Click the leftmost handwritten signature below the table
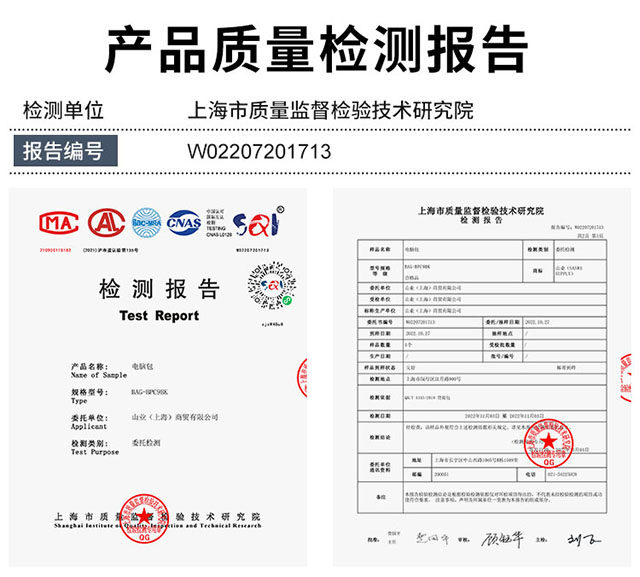The width and height of the screenshot is (640, 577). click(433, 539)
